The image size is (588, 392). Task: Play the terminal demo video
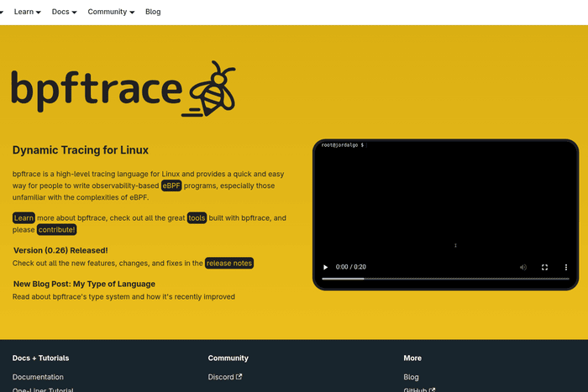(326, 267)
